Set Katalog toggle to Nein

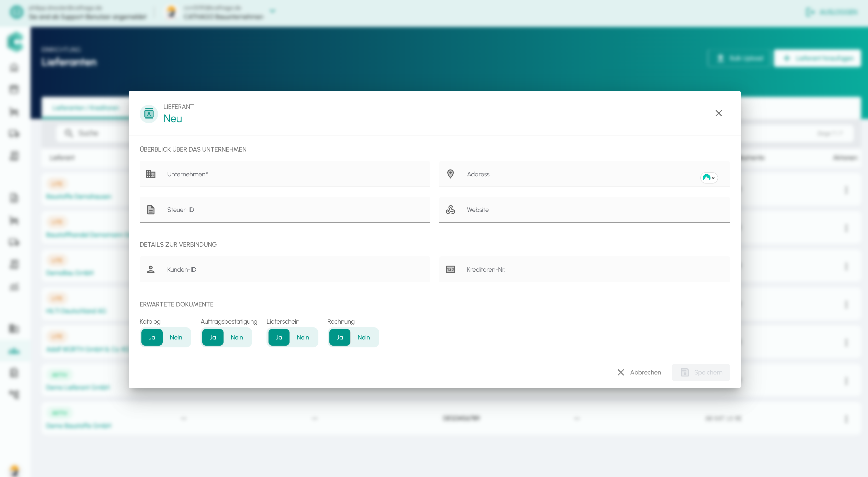pyautogui.click(x=176, y=337)
